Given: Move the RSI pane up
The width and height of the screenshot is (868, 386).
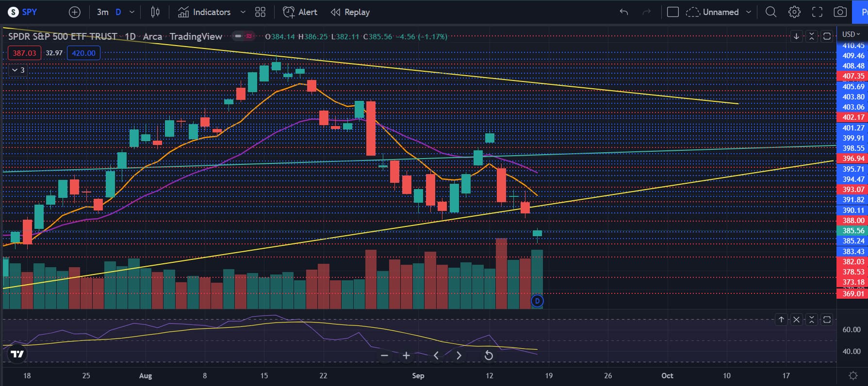Looking at the screenshot, I should (x=781, y=320).
